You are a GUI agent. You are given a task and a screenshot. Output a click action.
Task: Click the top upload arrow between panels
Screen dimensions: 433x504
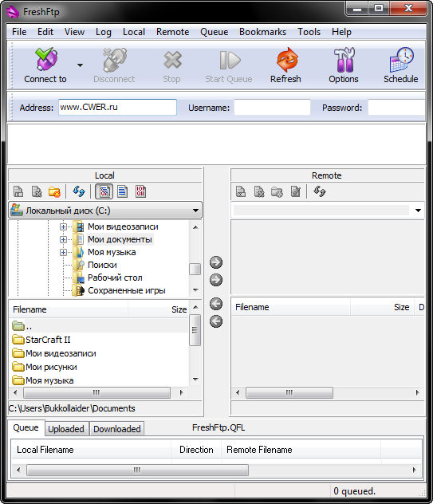[x=216, y=262]
